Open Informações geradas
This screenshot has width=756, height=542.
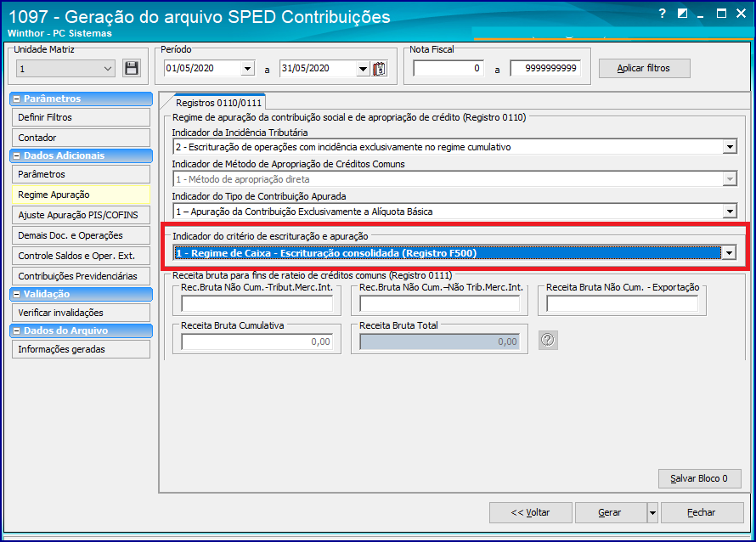pyautogui.click(x=81, y=349)
